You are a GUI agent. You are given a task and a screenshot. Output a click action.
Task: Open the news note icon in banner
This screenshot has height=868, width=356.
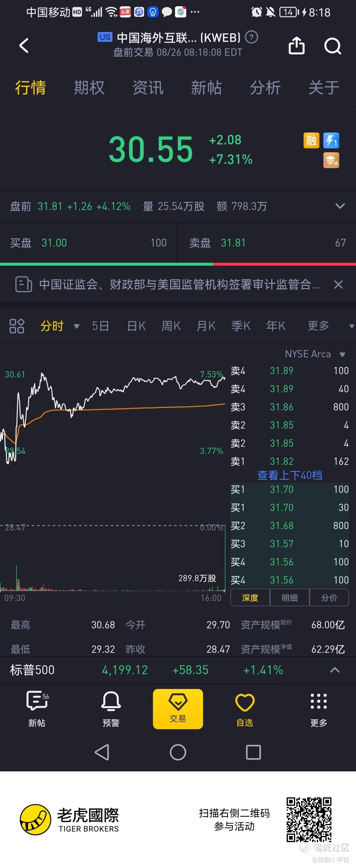click(x=24, y=284)
